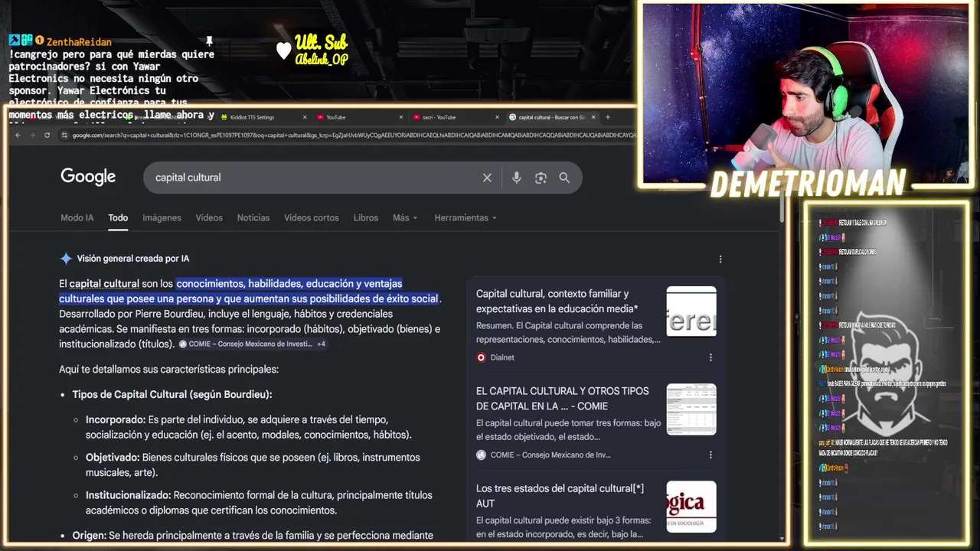This screenshot has width=980, height=551.
Task: Click the thumbnail of the Los tres estados result
Action: (x=691, y=506)
